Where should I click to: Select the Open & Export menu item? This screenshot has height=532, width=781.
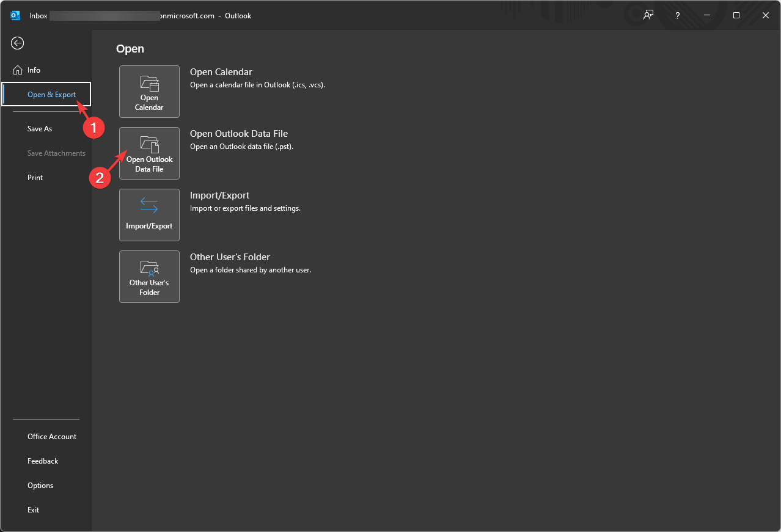tap(51, 95)
